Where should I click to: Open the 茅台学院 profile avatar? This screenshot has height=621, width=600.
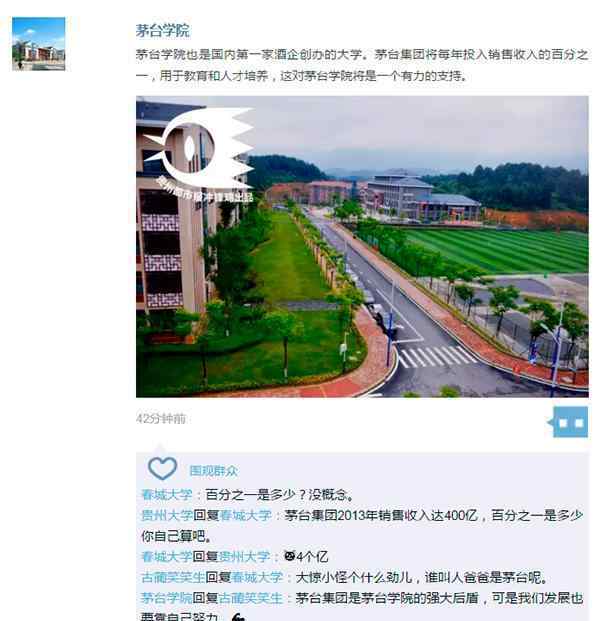click(x=38, y=44)
